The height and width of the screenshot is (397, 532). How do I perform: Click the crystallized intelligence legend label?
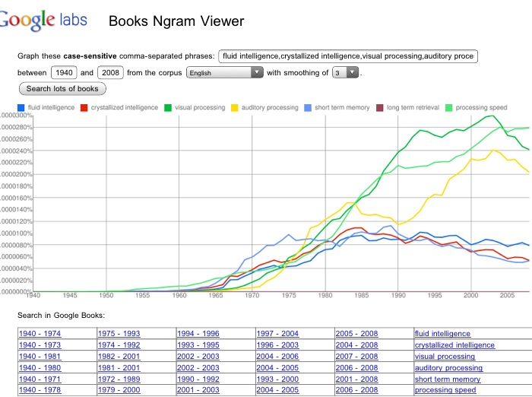point(125,108)
